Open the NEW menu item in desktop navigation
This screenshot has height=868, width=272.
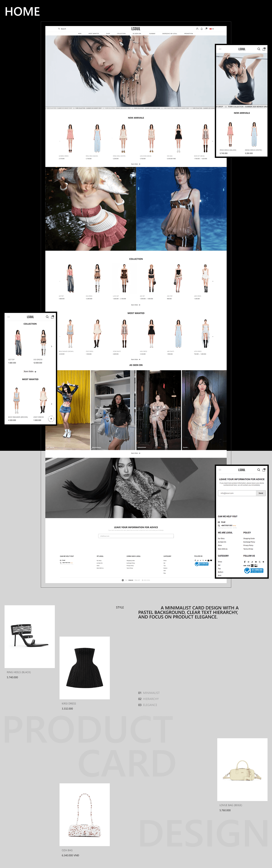point(80,34)
